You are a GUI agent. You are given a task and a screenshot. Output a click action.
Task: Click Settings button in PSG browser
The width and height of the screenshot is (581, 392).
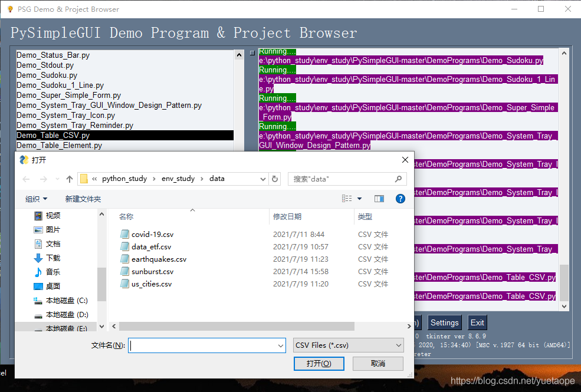point(444,323)
